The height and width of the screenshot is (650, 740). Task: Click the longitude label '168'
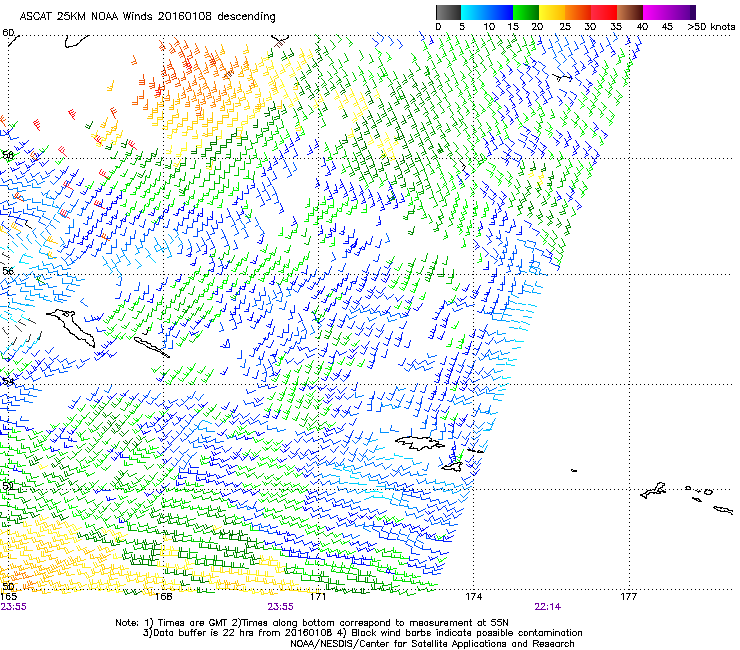pyautogui.click(x=163, y=597)
